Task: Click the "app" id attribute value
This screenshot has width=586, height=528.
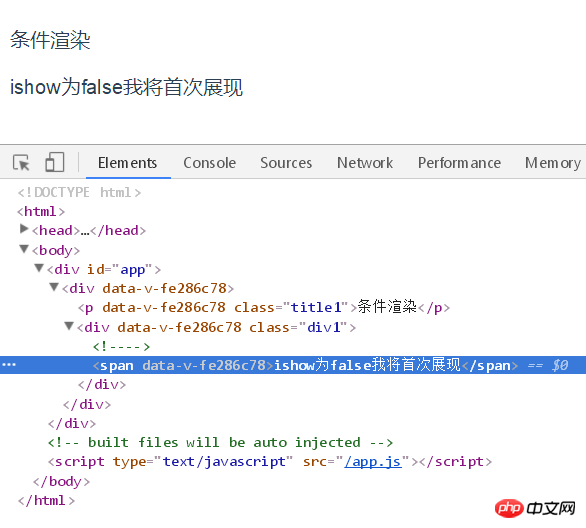Action: (132, 269)
